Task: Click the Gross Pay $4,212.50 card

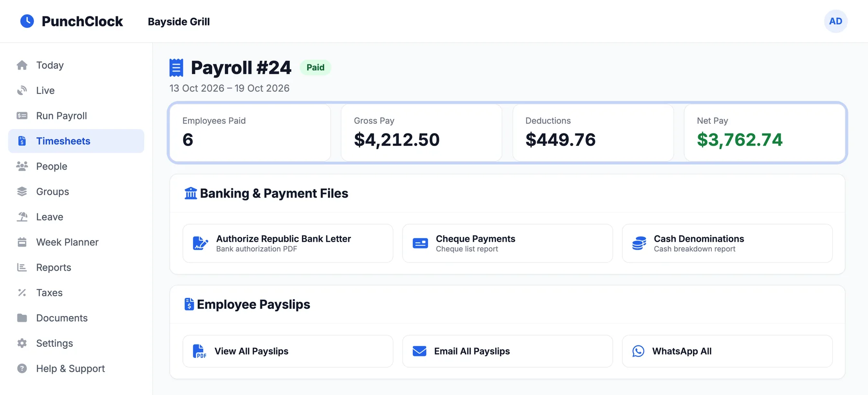Action: (x=421, y=133)
